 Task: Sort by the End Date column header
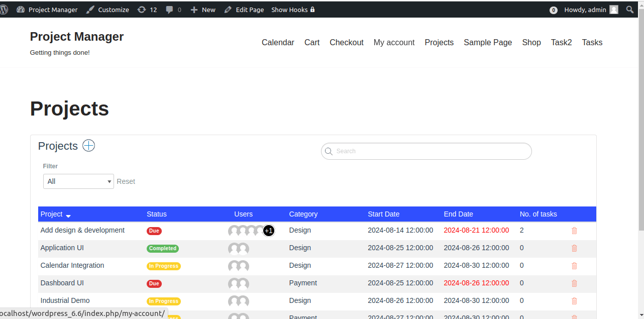[459, 214]
